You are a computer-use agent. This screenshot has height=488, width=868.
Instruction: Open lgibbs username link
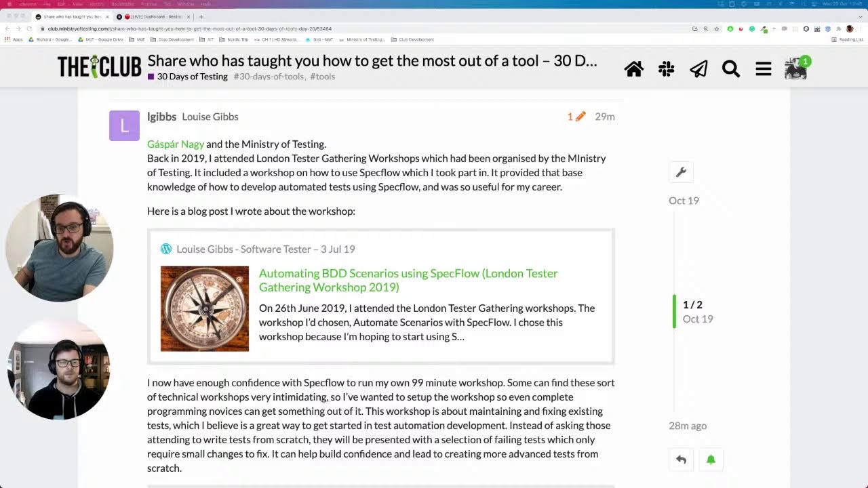point(161,117)
